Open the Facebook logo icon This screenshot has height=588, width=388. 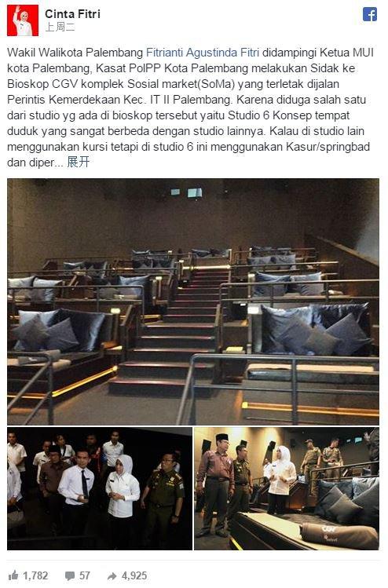click(x=370, y=14)
